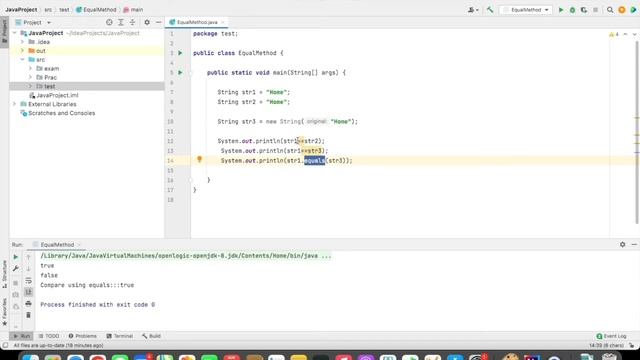Screen dimensions: 640x360
Task: Click the java executable path link in console
Action: click(186, 256)
